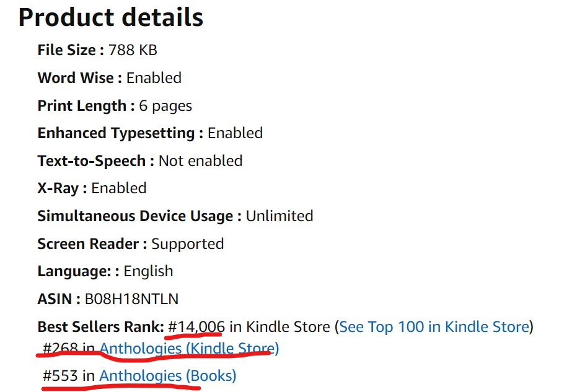The image size is (572, 392).
Task: Open the See Top 100 in Kindle Store link
Action: click(434, 326)
